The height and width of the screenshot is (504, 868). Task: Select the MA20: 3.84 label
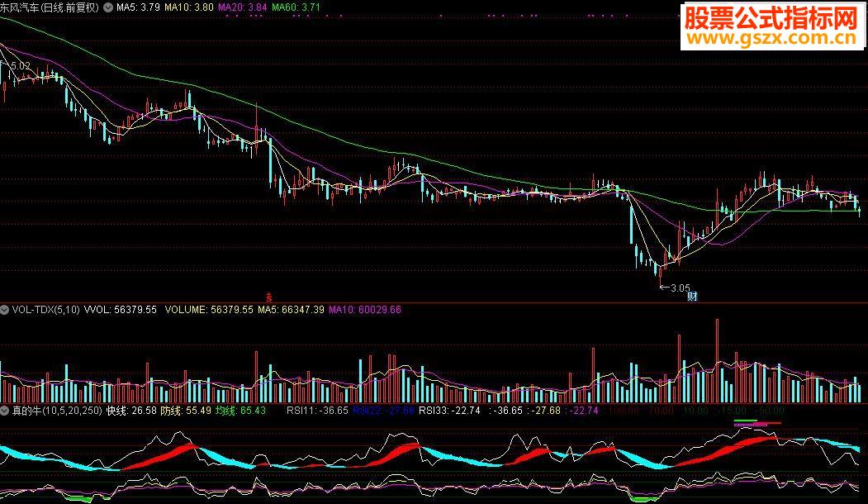pyautogui.click(x=243, y=7)
